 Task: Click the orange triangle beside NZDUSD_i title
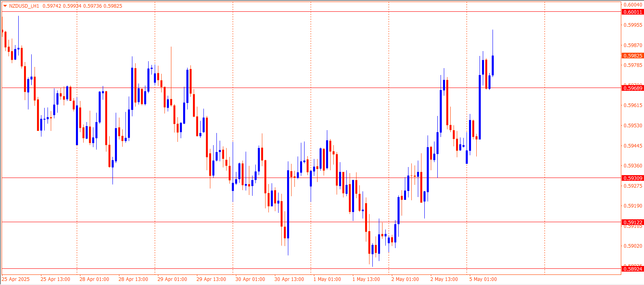(5, 6)
